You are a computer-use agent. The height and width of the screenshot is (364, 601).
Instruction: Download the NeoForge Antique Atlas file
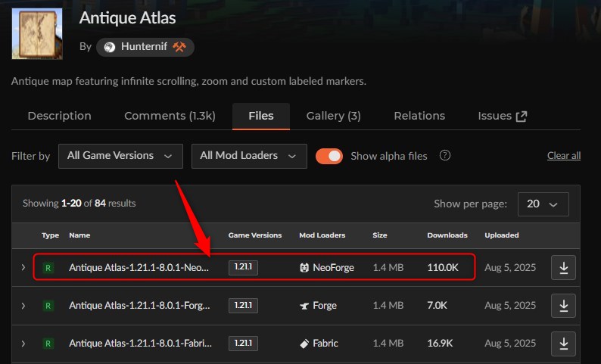click(563, 267)
